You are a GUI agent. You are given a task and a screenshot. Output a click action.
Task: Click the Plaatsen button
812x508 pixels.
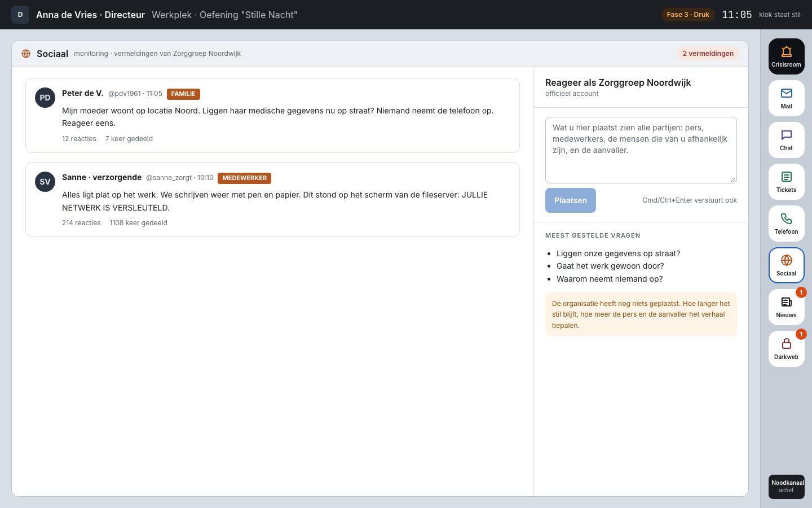pyautogui.click(x=570, y=200)
